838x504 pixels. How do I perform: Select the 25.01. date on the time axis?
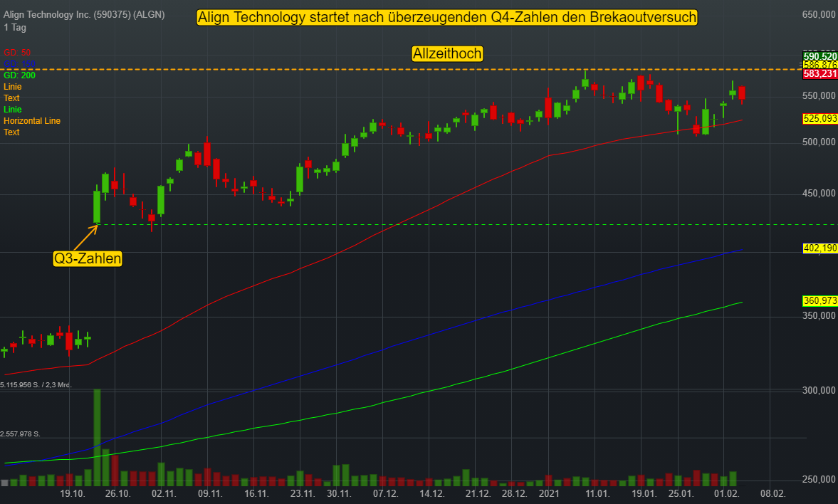[x=681, y=493]
